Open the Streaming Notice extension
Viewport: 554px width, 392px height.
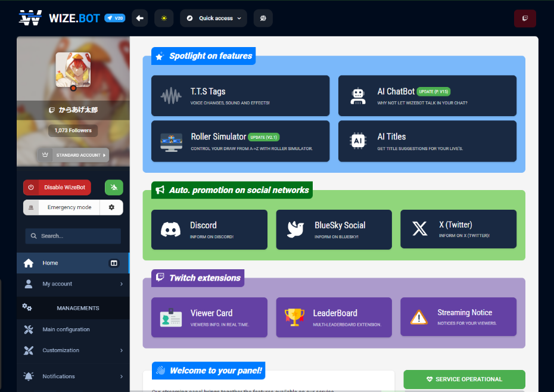tap(458, 316)
